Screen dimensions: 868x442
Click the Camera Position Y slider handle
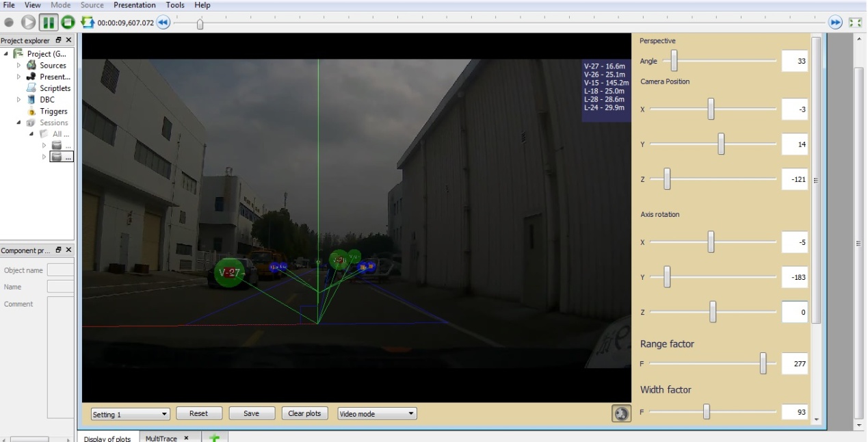721,144
